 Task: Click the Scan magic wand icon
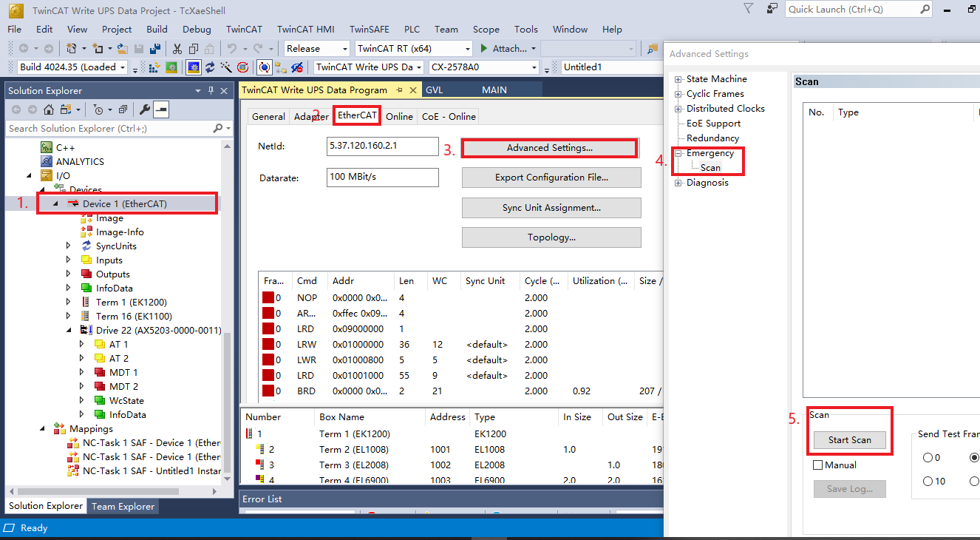(x=226, y=67)
